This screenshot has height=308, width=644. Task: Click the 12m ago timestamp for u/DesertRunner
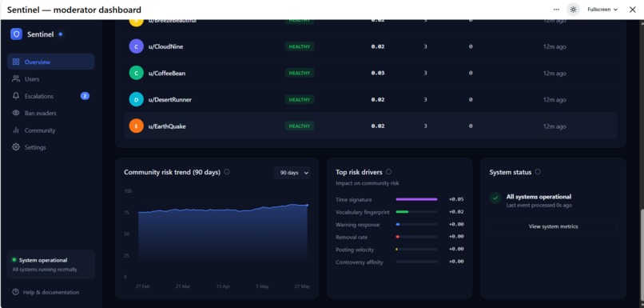coord(555,99)
